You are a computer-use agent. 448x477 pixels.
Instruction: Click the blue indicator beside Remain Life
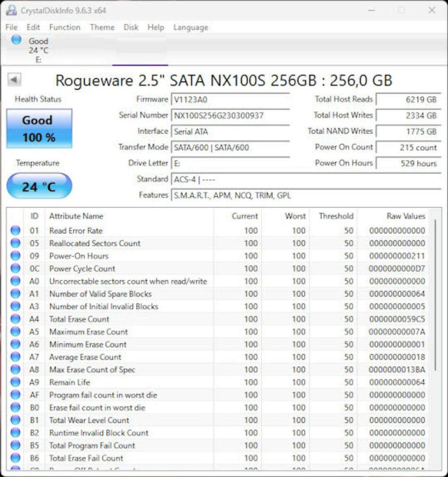(15, 382)
